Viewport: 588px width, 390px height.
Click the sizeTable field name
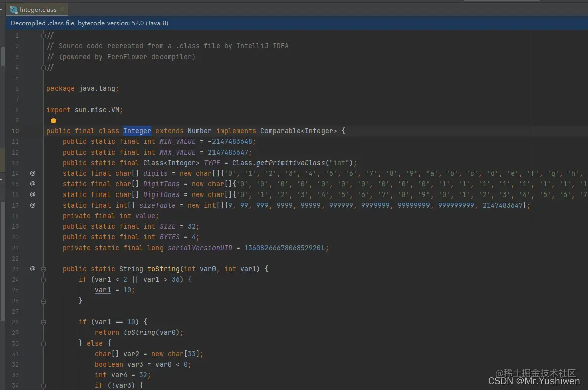[157, 205]
